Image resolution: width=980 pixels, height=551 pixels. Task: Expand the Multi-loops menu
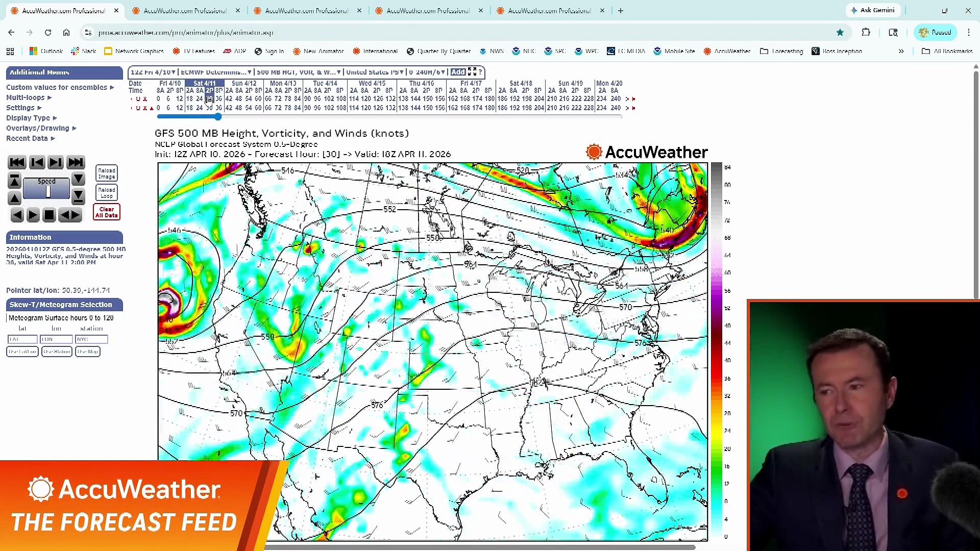(x=29, y=97)
